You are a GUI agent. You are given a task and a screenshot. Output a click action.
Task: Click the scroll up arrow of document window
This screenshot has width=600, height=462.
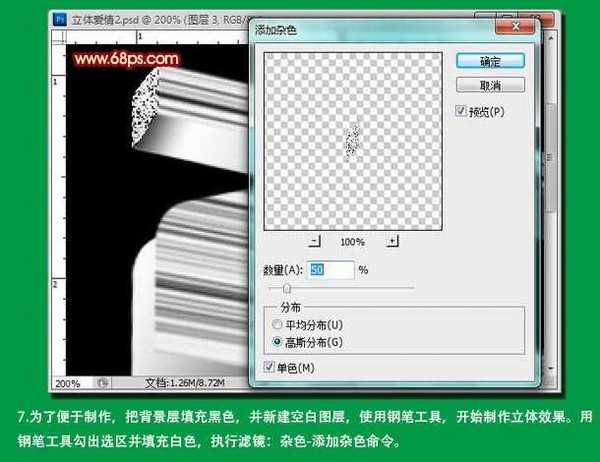tap(551, 38)
